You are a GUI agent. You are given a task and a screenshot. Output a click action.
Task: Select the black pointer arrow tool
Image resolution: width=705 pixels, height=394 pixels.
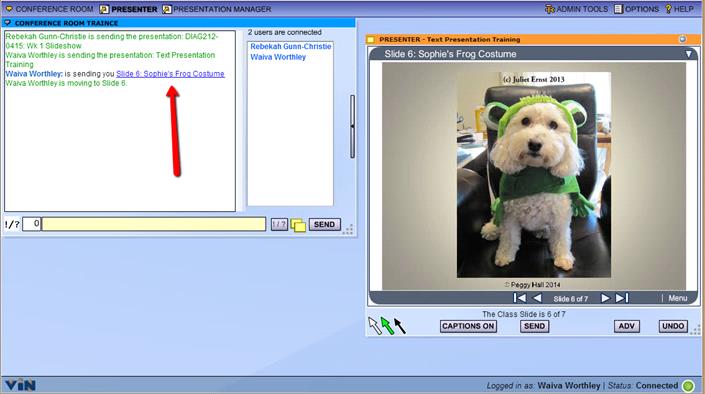(x=400, y=326)
